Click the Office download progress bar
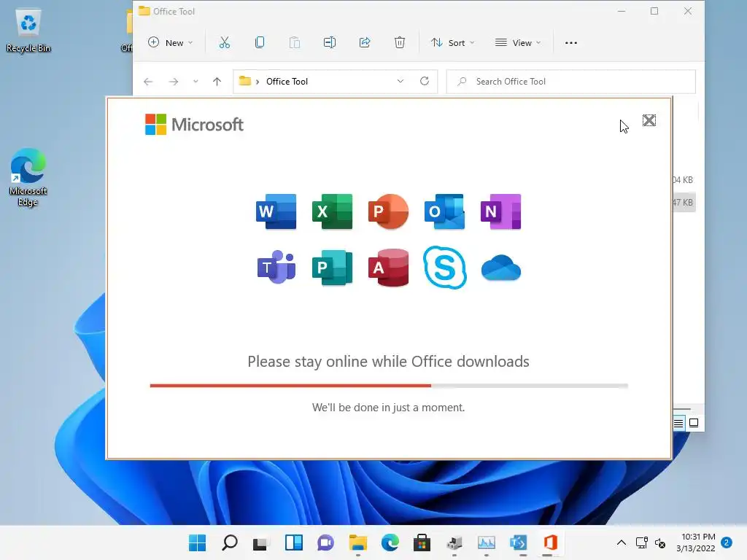Screen dimensions: 747x560 [x=389, y=386]
